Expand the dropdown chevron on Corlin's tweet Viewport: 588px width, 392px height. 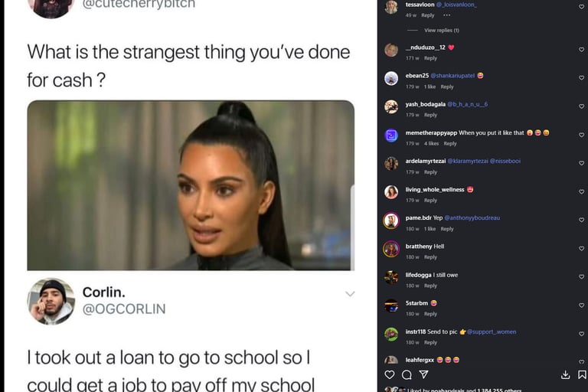point(350,294)
